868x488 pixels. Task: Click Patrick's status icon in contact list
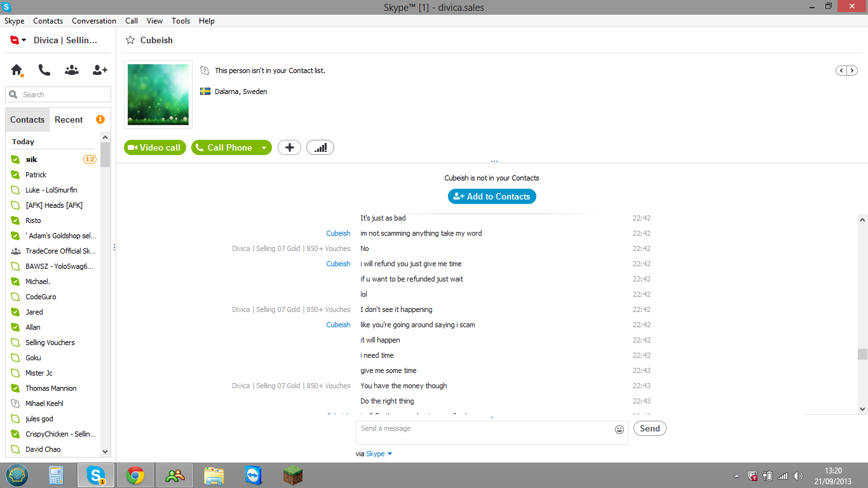16,175
